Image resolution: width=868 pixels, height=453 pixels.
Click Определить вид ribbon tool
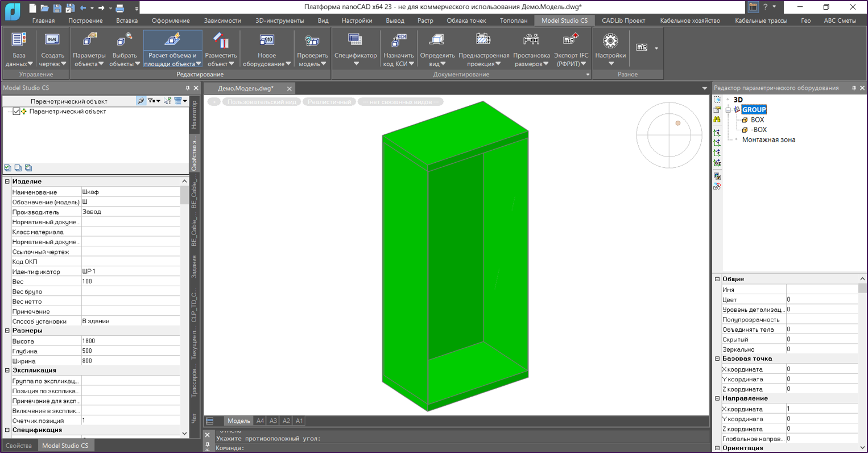[437, 50]
